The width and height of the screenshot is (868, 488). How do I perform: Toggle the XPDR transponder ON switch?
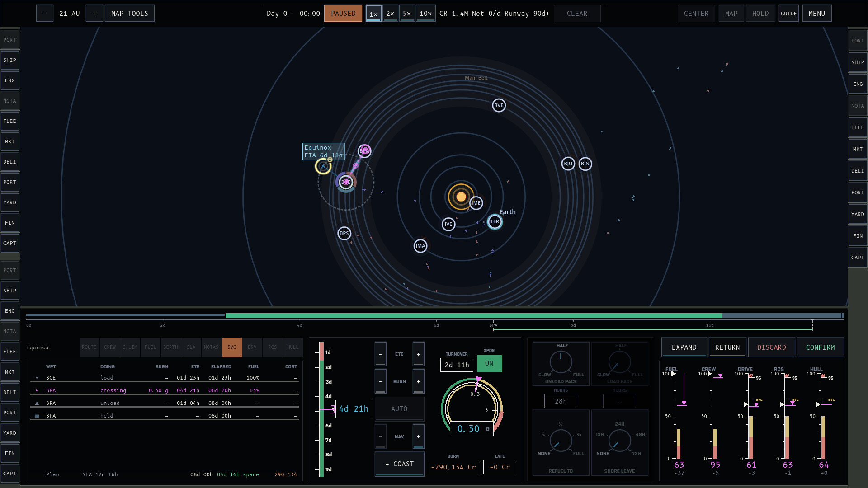point(489,363)
